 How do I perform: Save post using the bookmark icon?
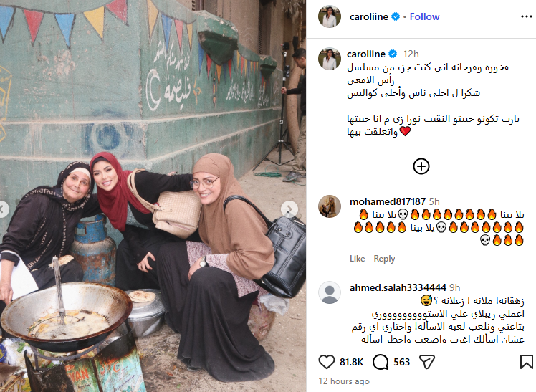point(527,362)
